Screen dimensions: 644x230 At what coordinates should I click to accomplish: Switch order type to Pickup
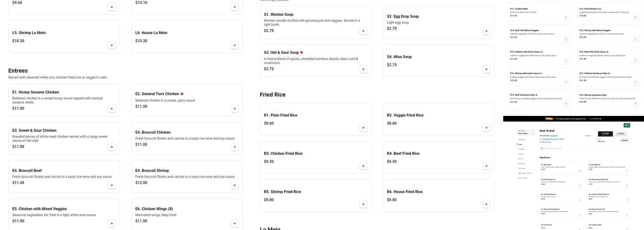605,133
